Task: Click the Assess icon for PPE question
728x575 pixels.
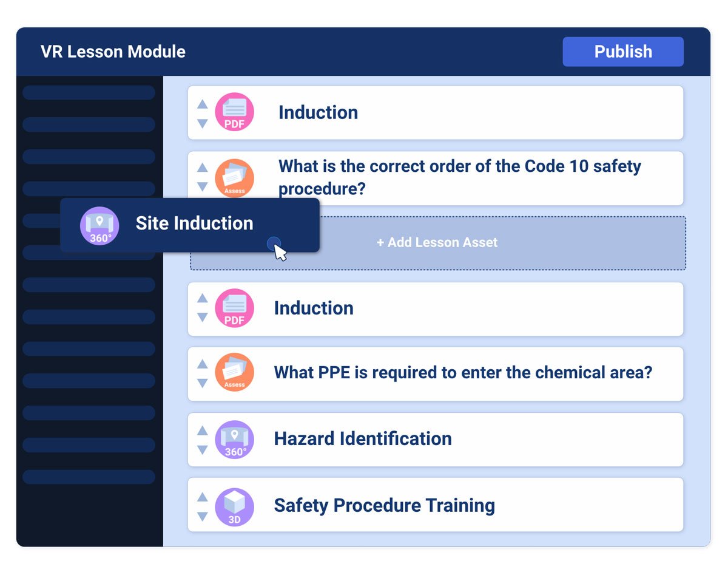Action: [234, 372]
